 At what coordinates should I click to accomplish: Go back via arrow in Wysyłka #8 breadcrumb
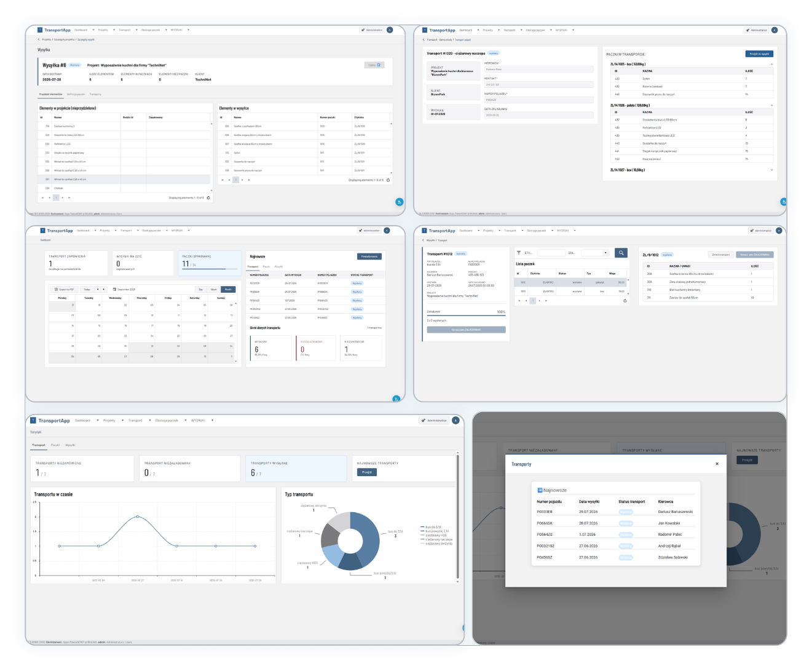coord(39,39)
